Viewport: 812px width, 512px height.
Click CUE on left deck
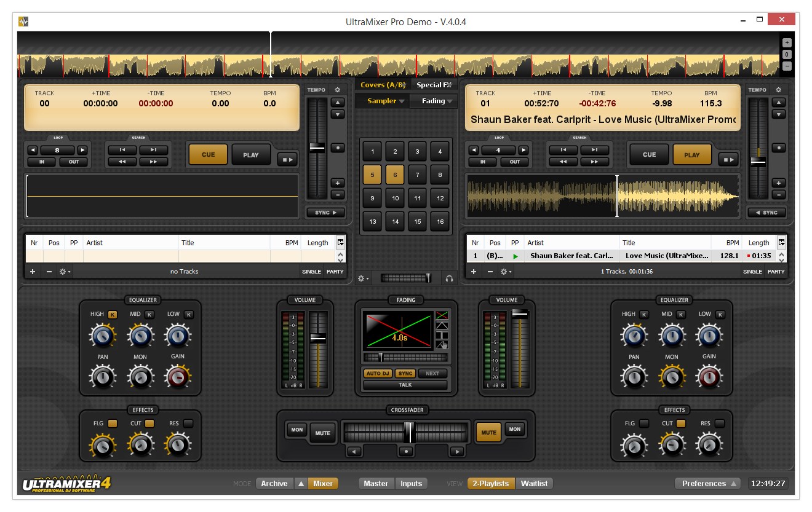209,155
